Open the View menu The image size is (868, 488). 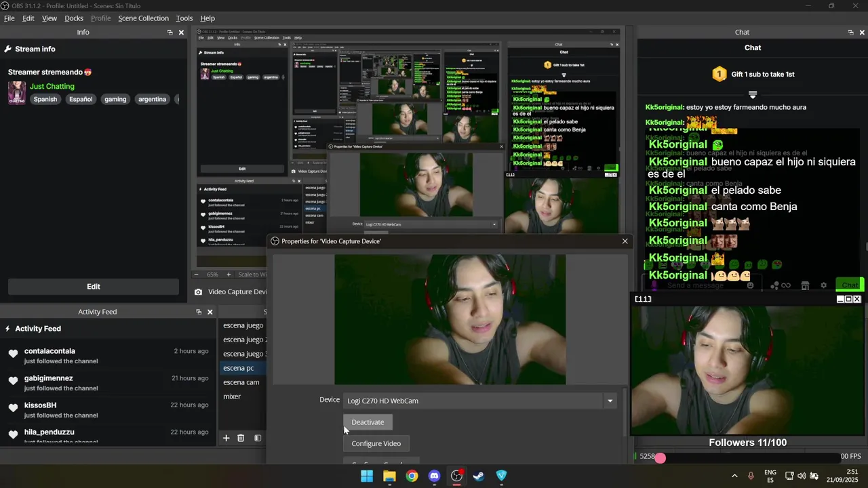point(50,18)
